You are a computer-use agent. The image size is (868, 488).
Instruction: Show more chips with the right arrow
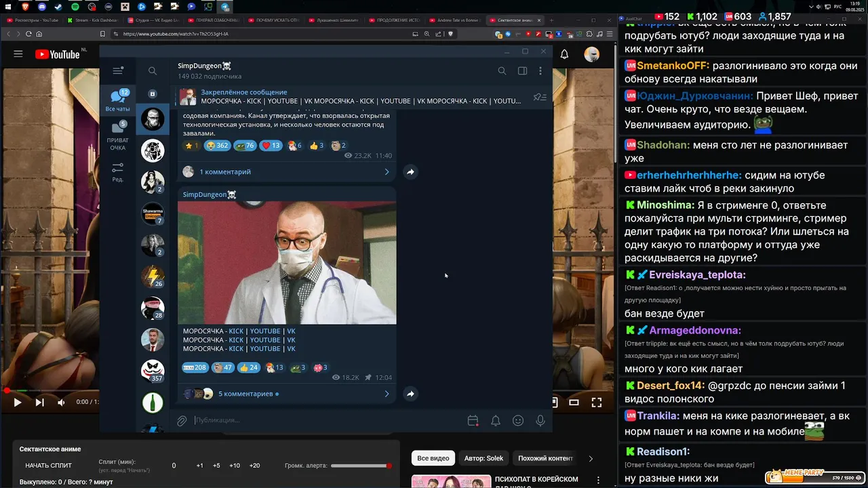pos(591,458)
